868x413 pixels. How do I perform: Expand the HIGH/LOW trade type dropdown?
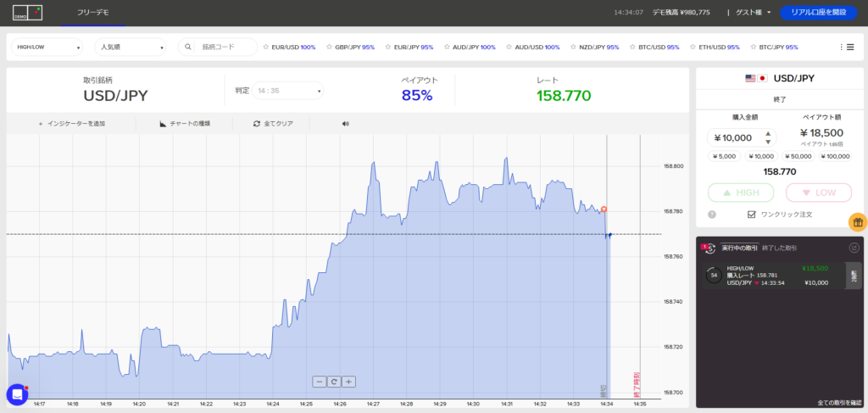pos(48,47)
